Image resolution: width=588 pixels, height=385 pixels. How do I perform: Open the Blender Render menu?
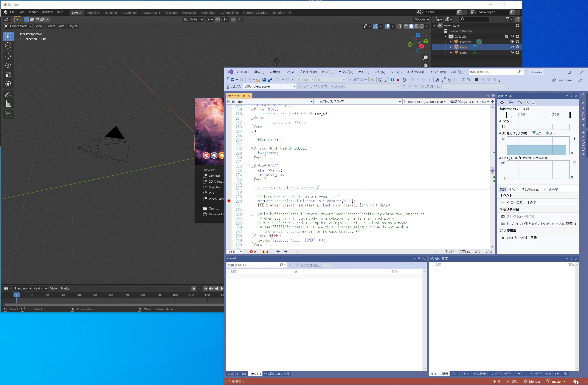click(x=33, y=12)
